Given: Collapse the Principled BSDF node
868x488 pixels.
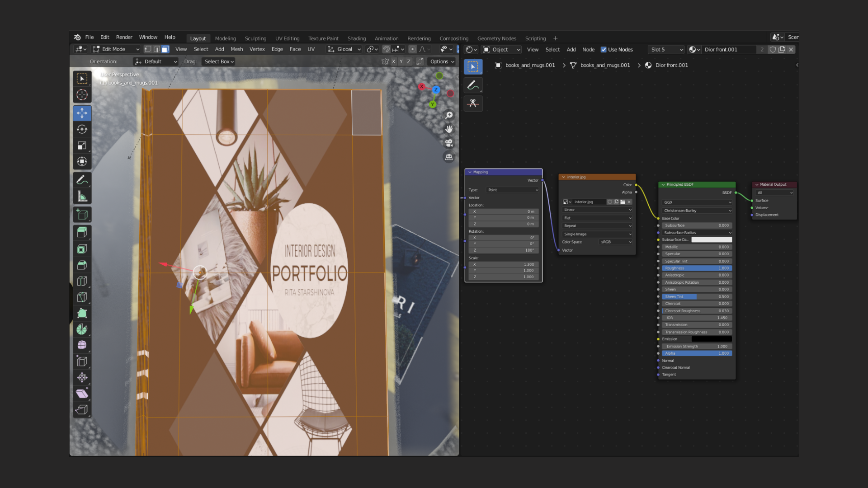Looking at the screenshot, I should click(663, 185).
